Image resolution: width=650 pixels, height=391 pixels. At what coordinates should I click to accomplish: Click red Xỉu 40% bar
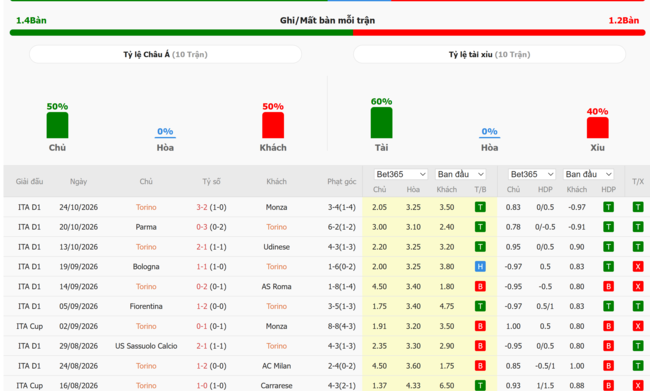click(597, 128)
